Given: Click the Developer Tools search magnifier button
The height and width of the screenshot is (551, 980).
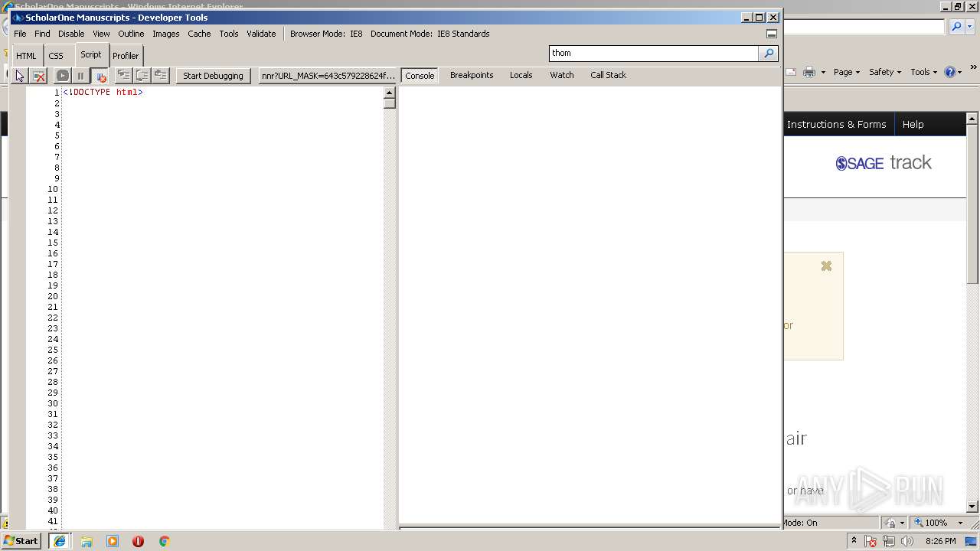Looking at the screenshot, I should 769,53.
